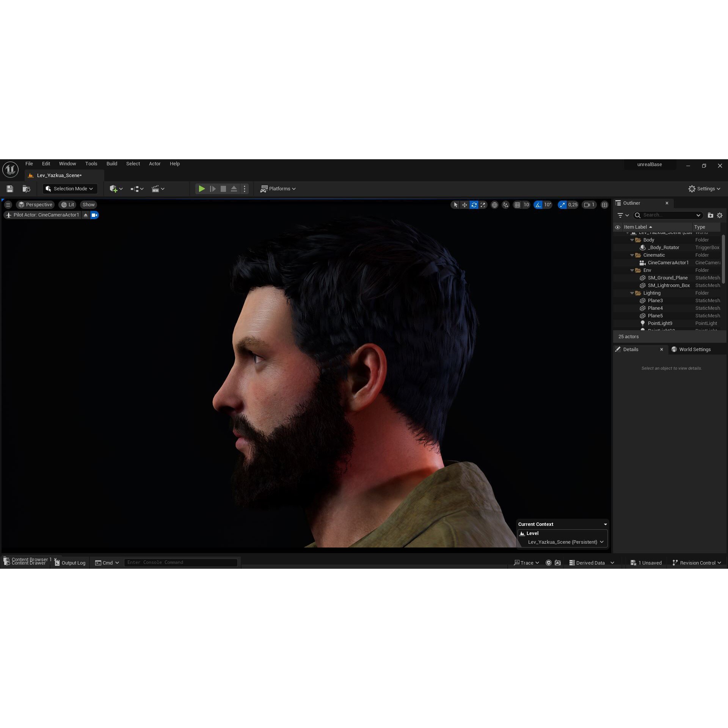
Task: Open Selection Mode dropdown
Action: 70,189
